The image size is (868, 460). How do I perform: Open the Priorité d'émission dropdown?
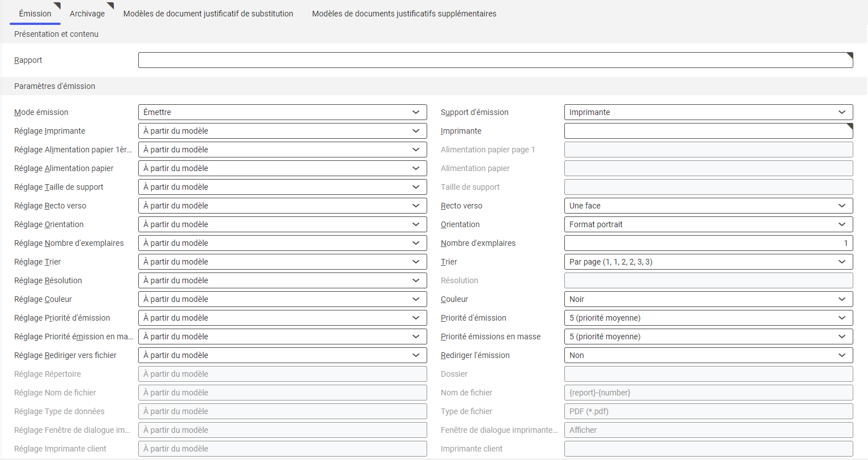pyautogui.click(x=709, y=318)
